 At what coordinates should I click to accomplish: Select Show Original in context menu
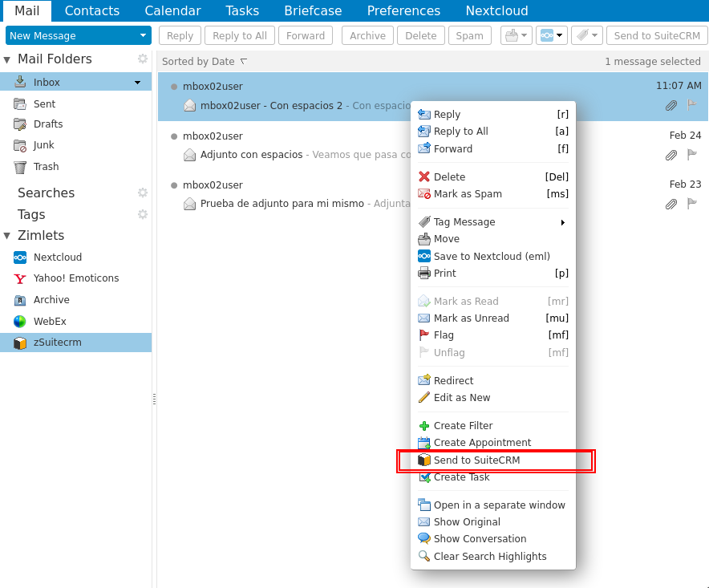pyautogui.click(x=493, y=522)
